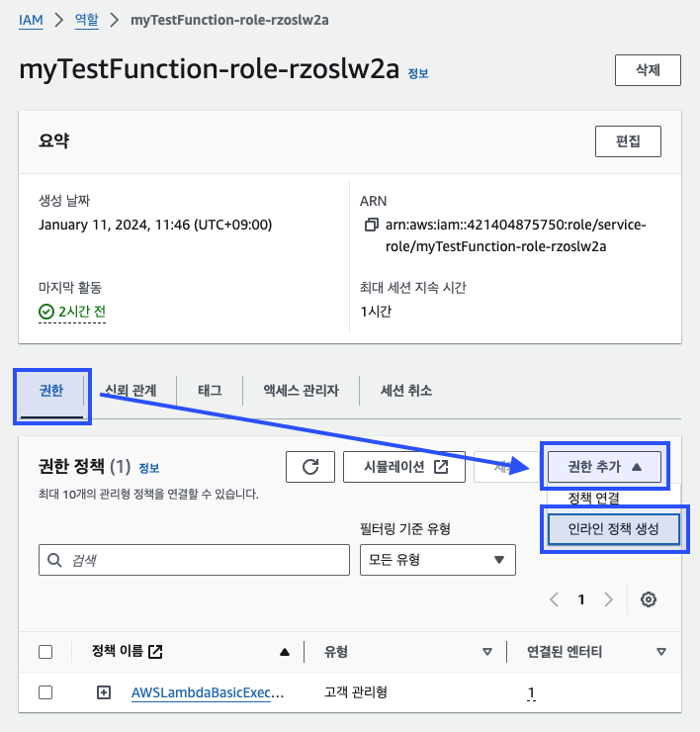Sort by 연결된 엔터티 column arrow
The height and width of the screenshot is (732, 700).
660,652
